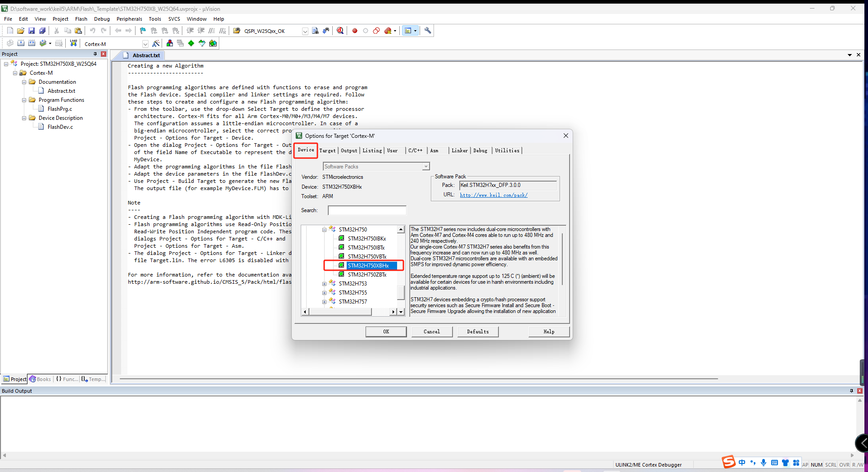This screenshot has width=868, height=472.
Task: Open the Pack Installer icon
Action: (213, 43)
